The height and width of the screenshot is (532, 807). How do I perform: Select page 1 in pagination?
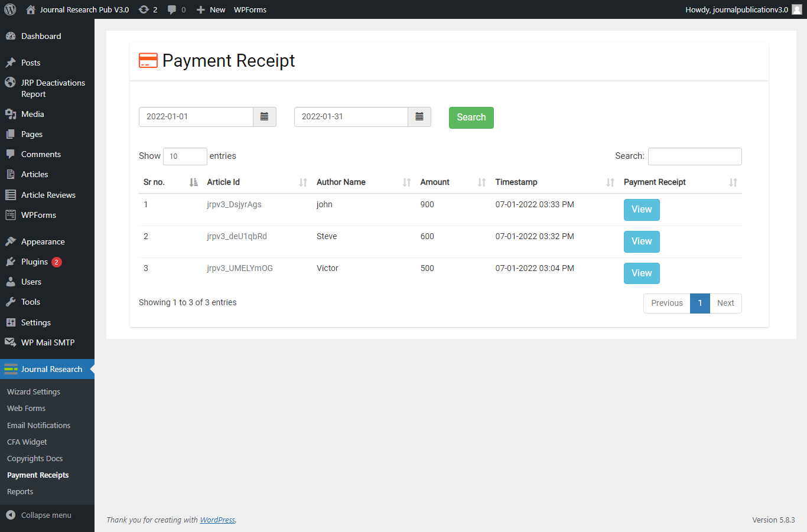point(700,303)
